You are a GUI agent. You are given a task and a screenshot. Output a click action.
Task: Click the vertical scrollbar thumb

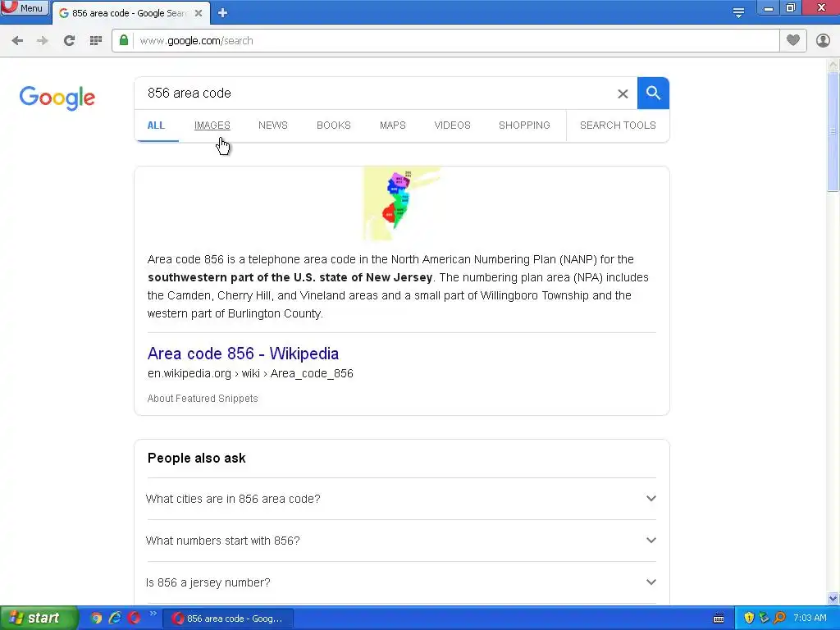(x=833, y=131)
